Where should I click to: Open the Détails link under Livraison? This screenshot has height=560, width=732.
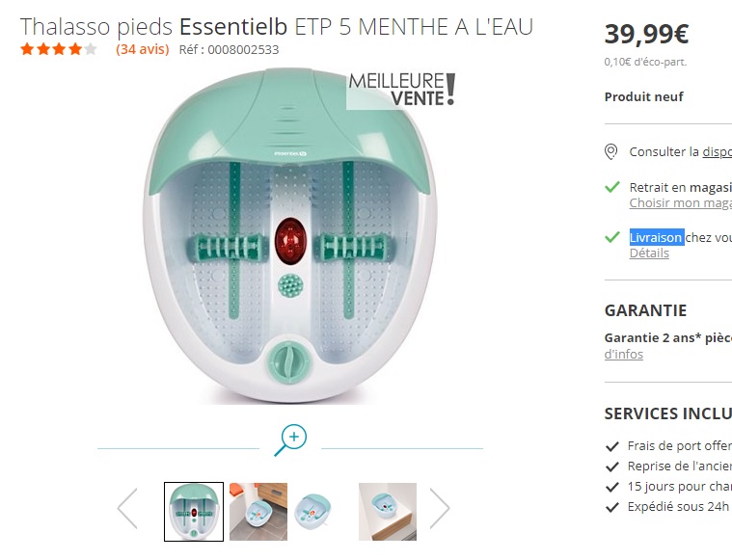(649, 253)
